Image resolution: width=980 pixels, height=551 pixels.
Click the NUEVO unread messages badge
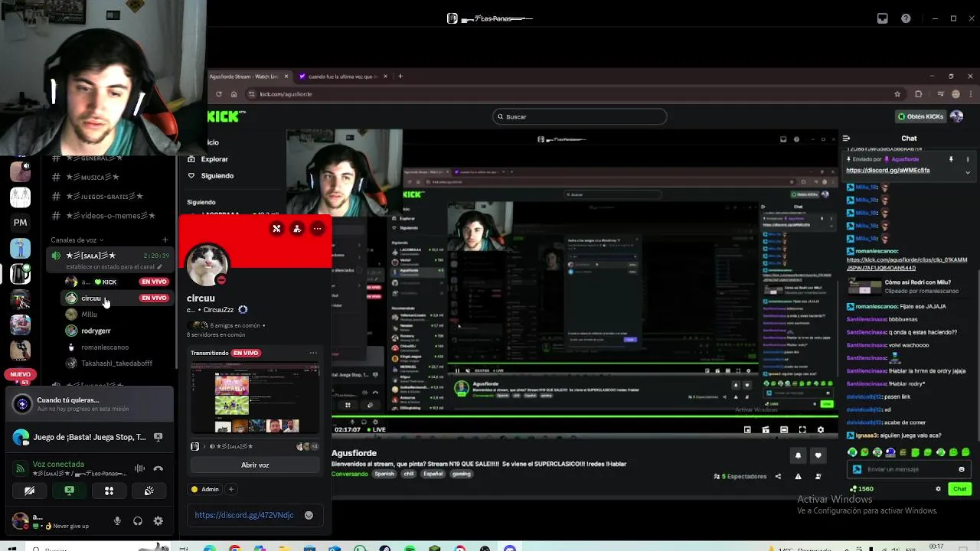(x=20, y=374)
